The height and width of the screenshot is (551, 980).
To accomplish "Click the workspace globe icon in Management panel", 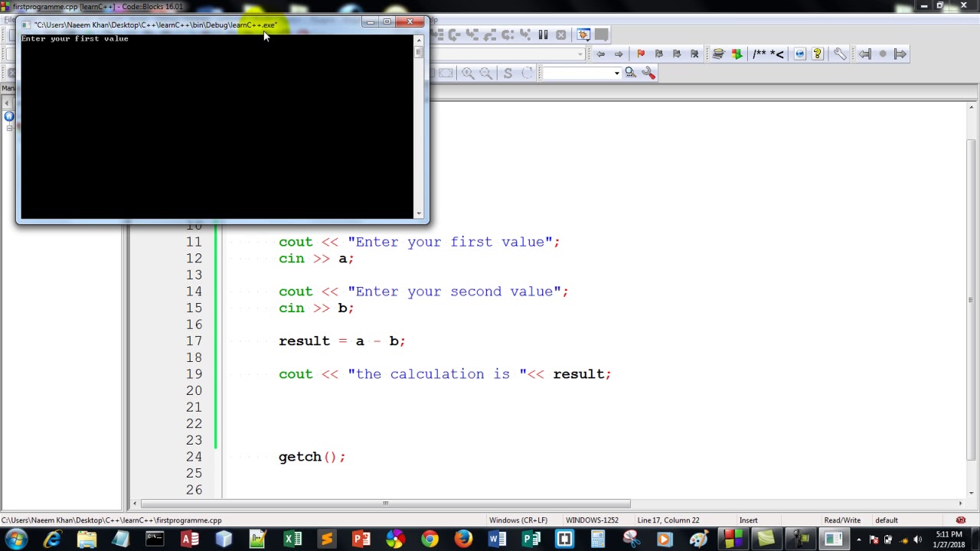I will click(8, 116).
